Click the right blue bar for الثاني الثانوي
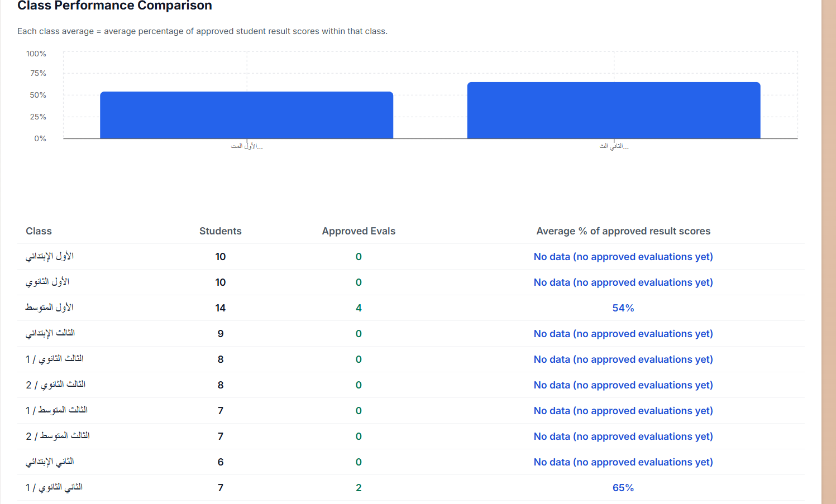 click(613, 110)
